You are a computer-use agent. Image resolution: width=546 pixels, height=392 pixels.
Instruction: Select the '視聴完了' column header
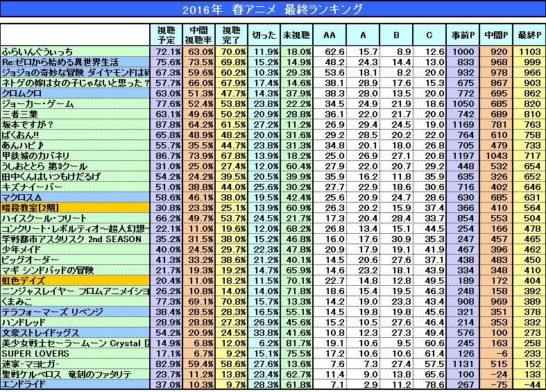click(231, 35)
